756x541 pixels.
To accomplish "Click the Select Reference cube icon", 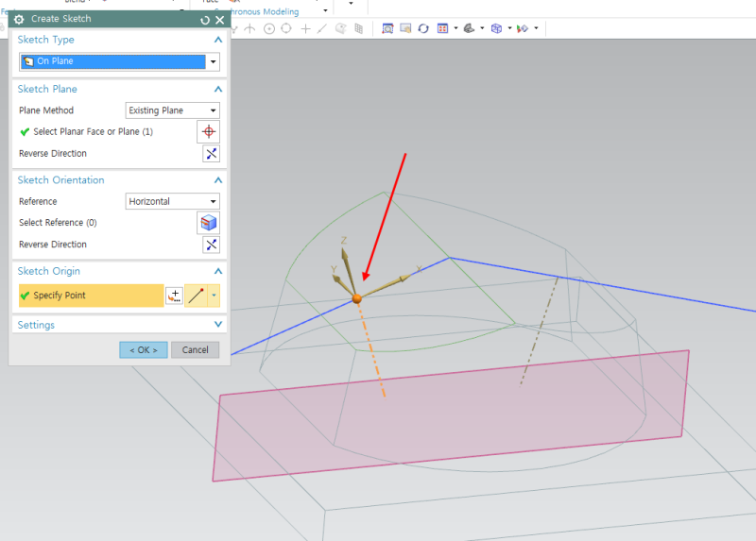I will 209,223.
